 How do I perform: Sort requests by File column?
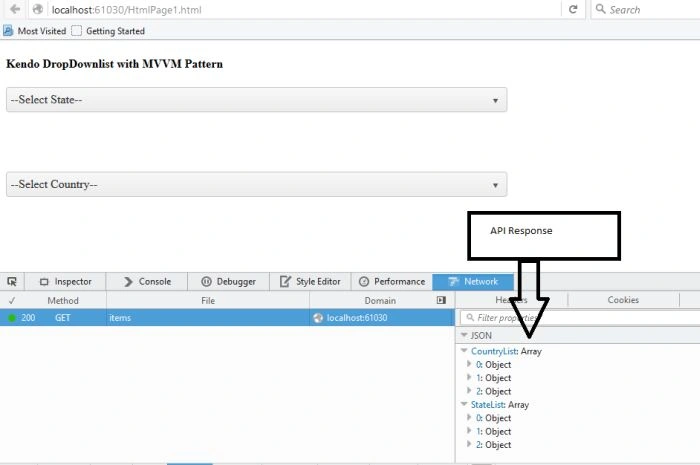(208, 301)
